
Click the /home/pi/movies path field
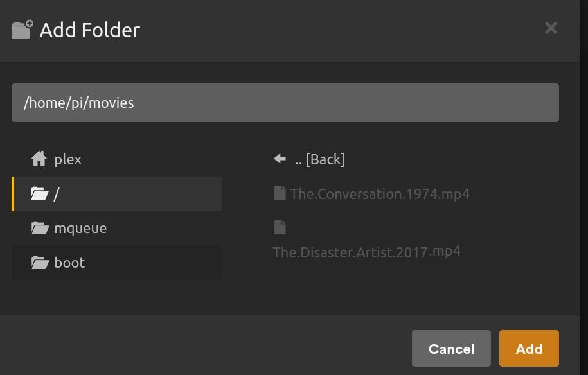pyautogui.click(x=285, y=103)
